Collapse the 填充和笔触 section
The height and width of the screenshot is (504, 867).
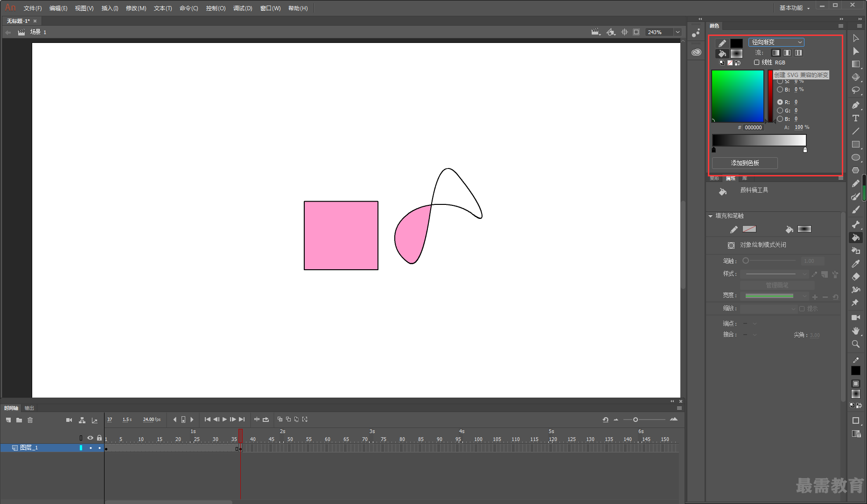tap(711, 216)
